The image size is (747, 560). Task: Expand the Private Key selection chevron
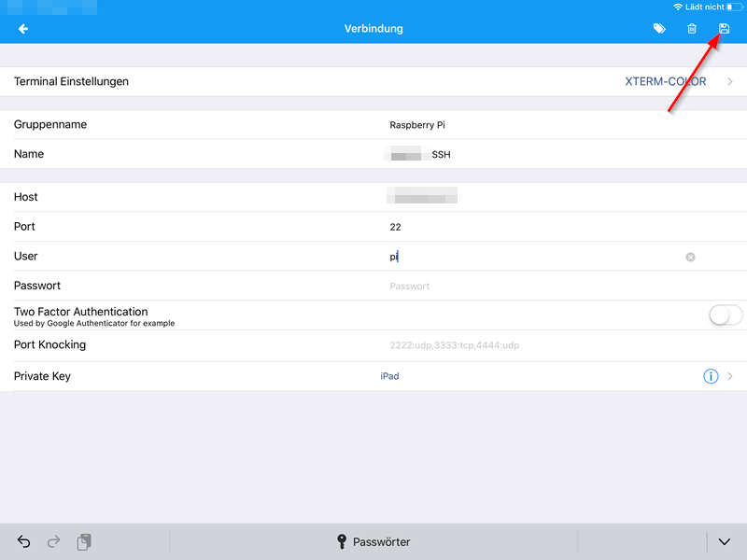tap(729, 375)
